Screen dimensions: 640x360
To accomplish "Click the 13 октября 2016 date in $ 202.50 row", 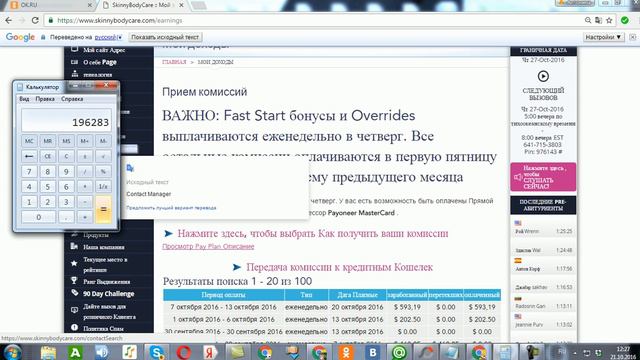I will 357,319.
